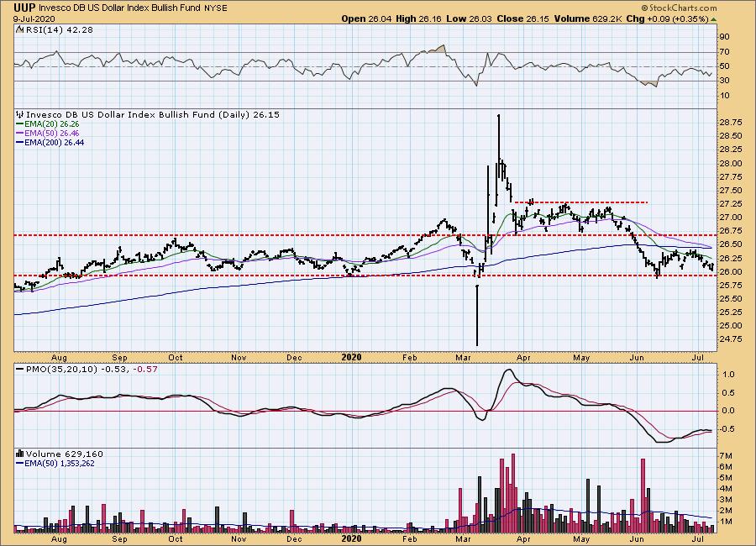The width and height of the screenshot is (756, 546).
Task: Click the 28.75 price axis label
Action: coord(730,123)
